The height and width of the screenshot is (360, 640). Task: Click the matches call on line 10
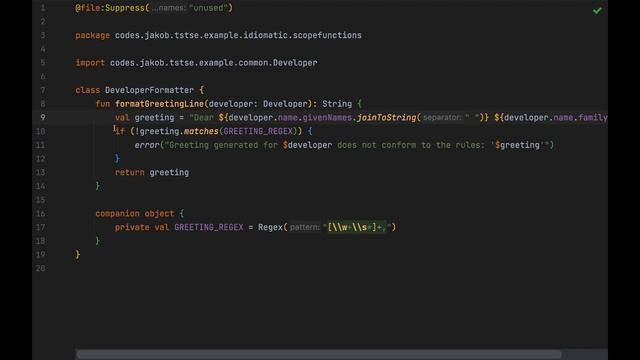click(x=201, y=131)
